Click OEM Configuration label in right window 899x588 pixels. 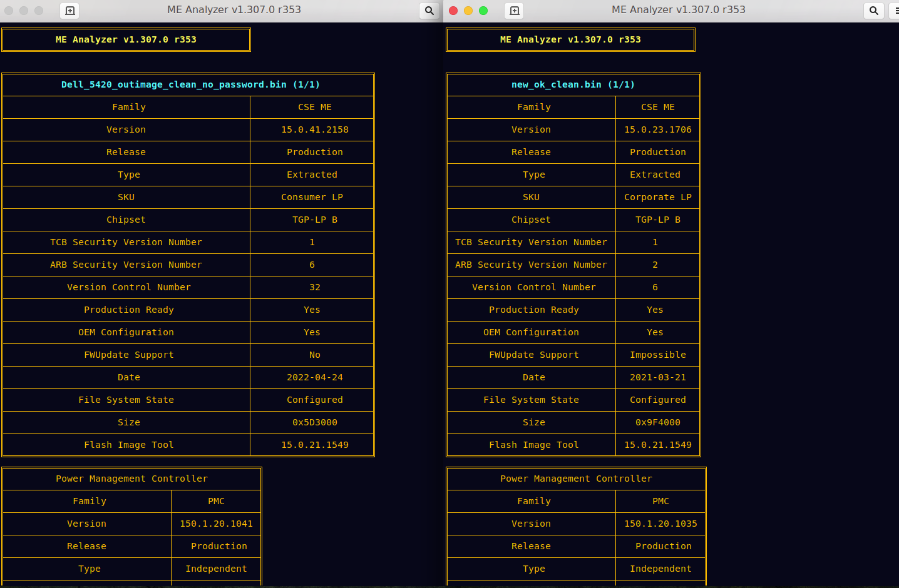[532, 332]
